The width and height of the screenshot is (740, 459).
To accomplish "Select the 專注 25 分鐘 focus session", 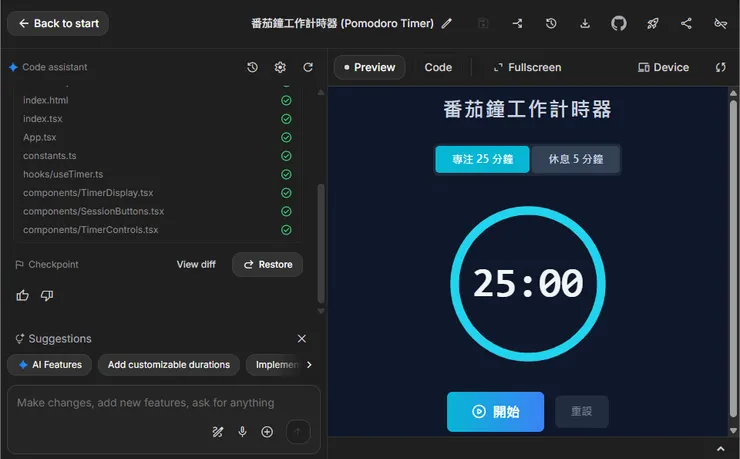I will [482, 159].
